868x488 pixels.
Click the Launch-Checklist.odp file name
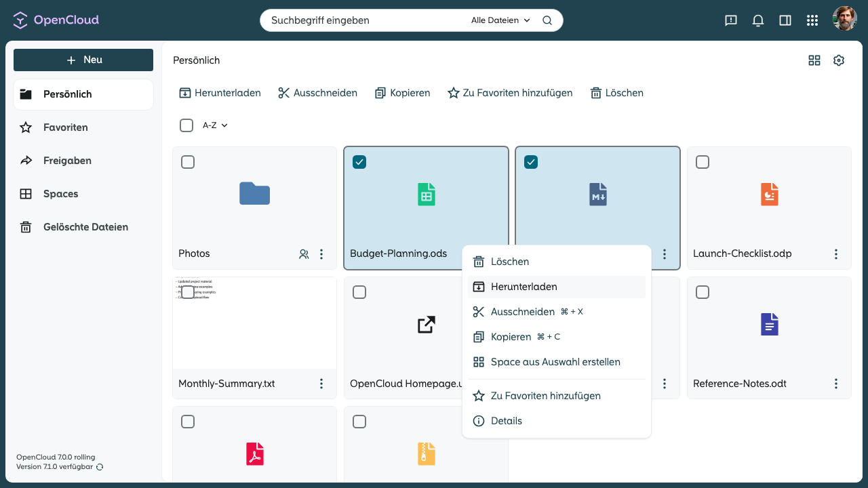click(743, 253)
